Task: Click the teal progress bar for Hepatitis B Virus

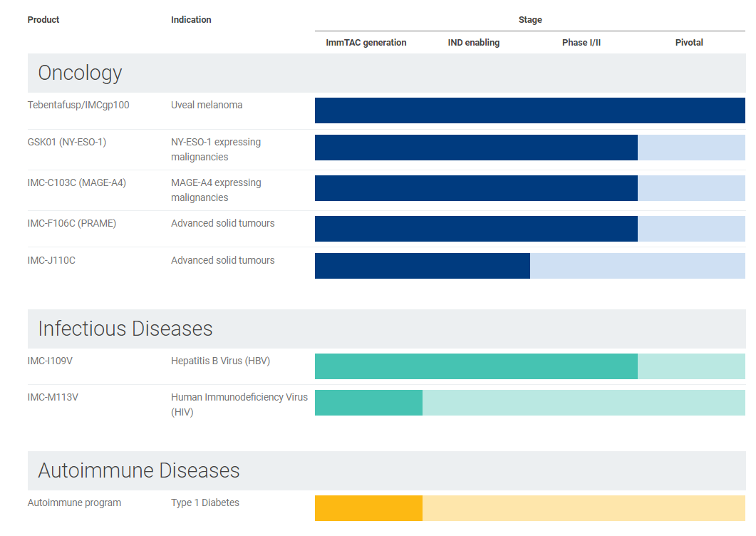Action: tap(476, 366)
